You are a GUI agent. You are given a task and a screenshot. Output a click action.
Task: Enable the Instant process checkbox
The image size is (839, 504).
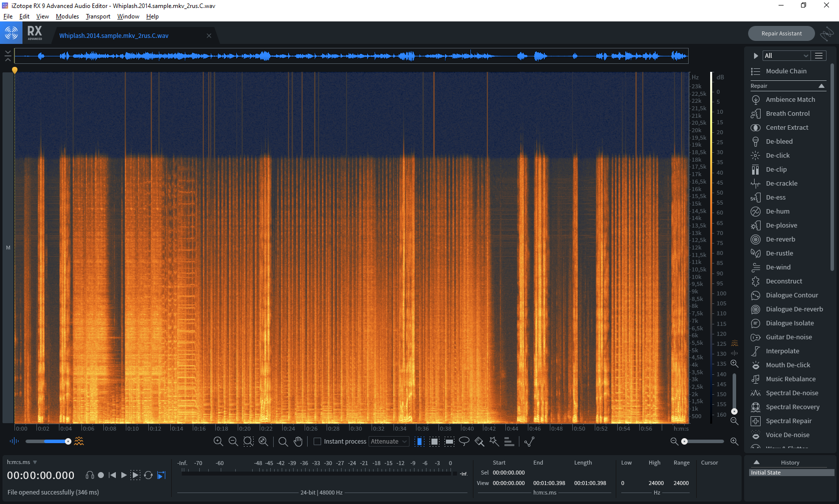[x=317, y=441]
